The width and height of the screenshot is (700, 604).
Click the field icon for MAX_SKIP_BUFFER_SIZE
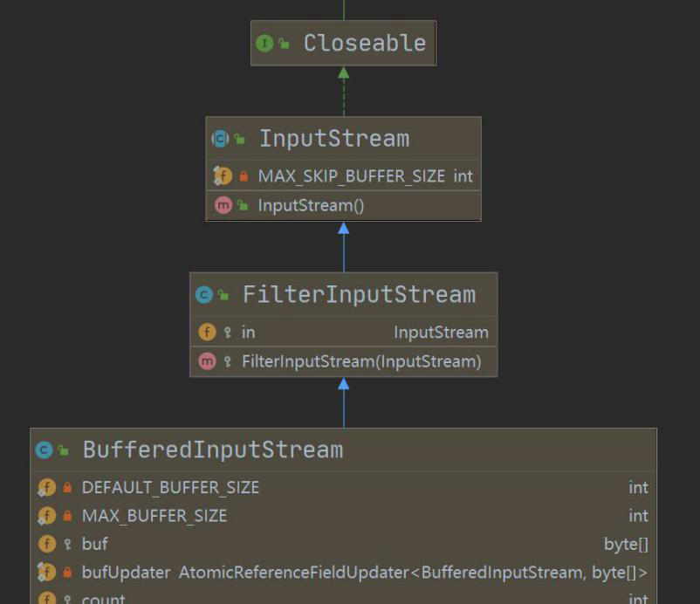tap(223, 176)
